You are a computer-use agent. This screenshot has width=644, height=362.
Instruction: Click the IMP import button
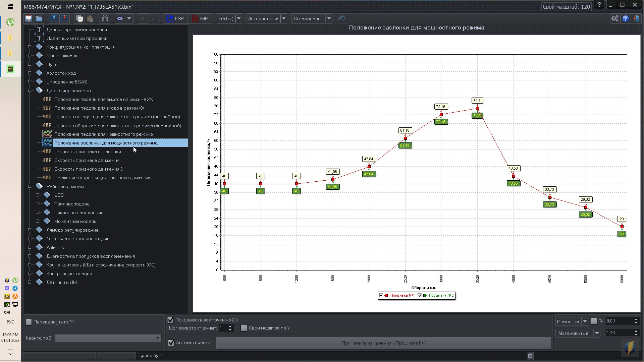coord(200,18)
